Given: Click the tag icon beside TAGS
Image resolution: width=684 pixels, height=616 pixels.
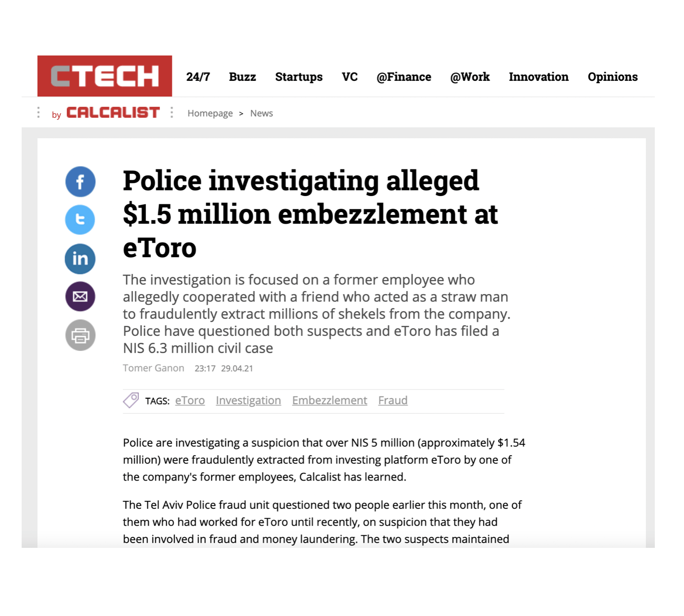Looking at the screenshot, I should click(x=131, y=400).
